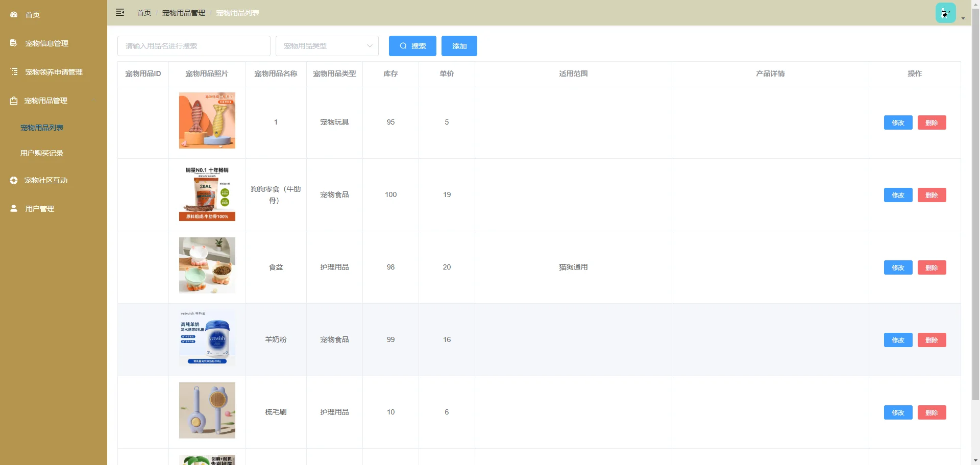
Task: Click the 宠物用品ID column header
Action: (x=143, y=74)
